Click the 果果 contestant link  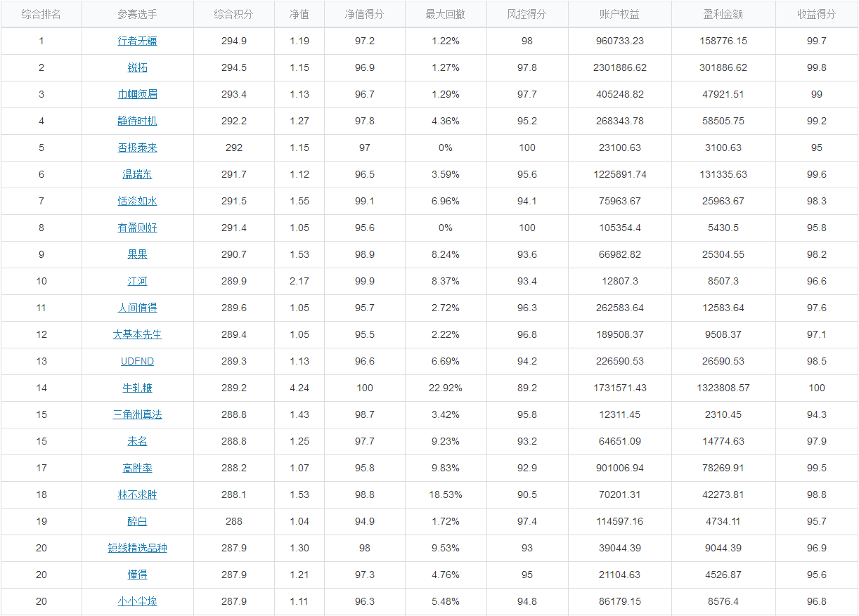[137, 254]
